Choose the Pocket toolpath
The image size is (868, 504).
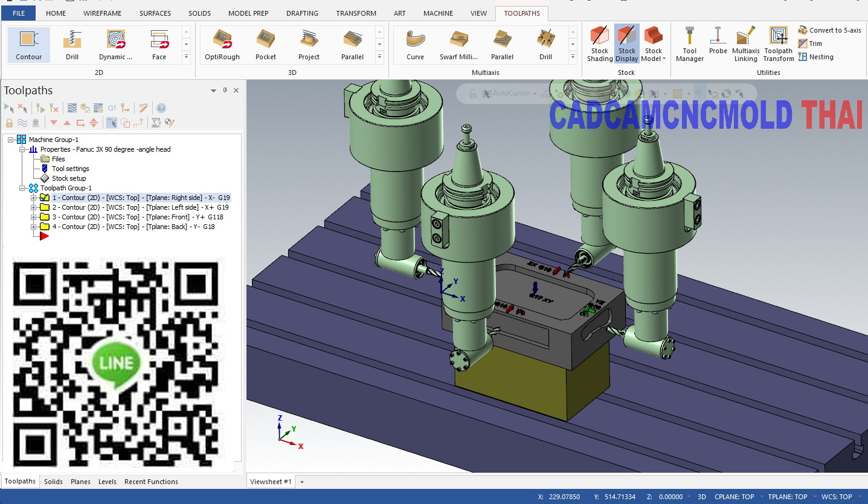click(x=266, y=44)
